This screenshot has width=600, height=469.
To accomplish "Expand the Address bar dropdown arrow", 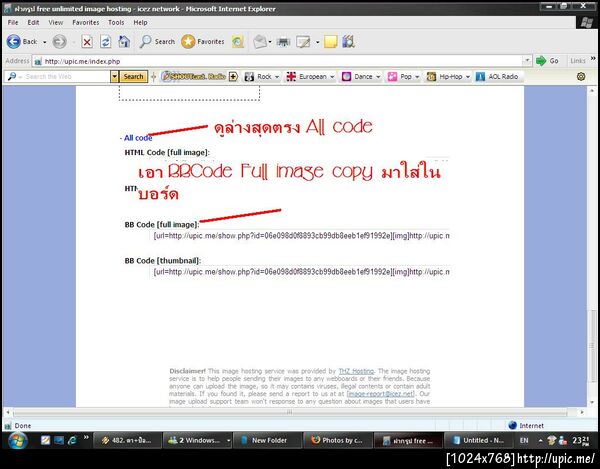I will coord(527,60).
